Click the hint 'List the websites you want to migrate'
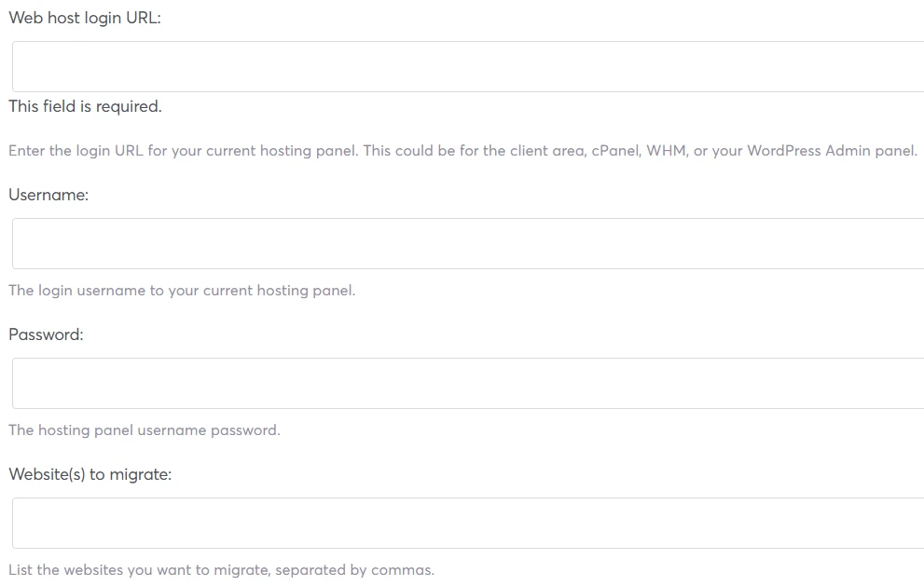Screen dimensions: 924x586 (222, 570)
